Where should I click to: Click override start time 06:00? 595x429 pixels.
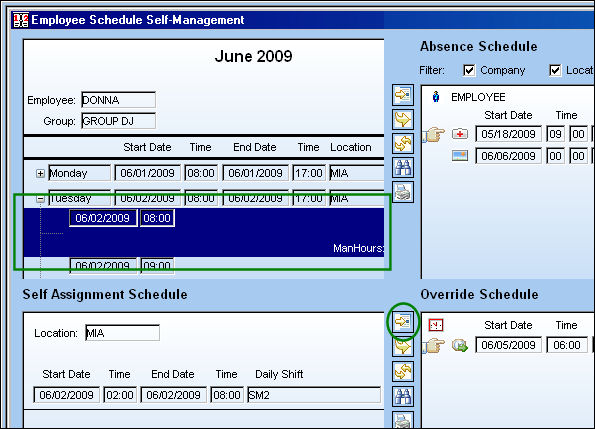coord(567,345)
